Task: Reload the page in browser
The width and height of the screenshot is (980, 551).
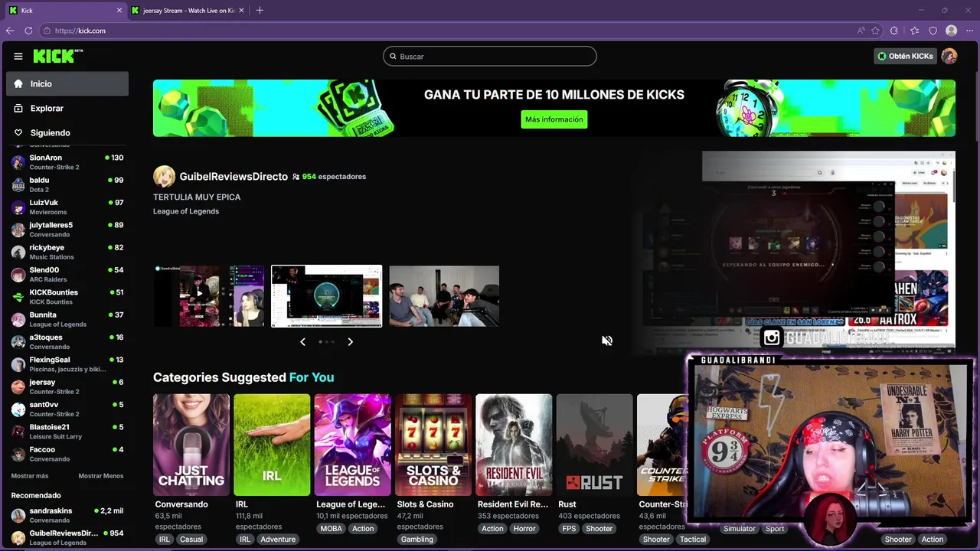Action: pyautogui.click(x=28, y=31)
